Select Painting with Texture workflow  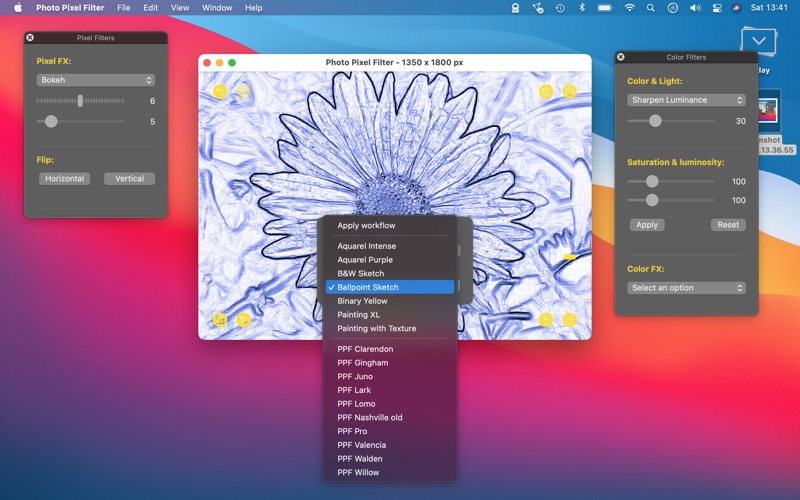coord(390,329)
